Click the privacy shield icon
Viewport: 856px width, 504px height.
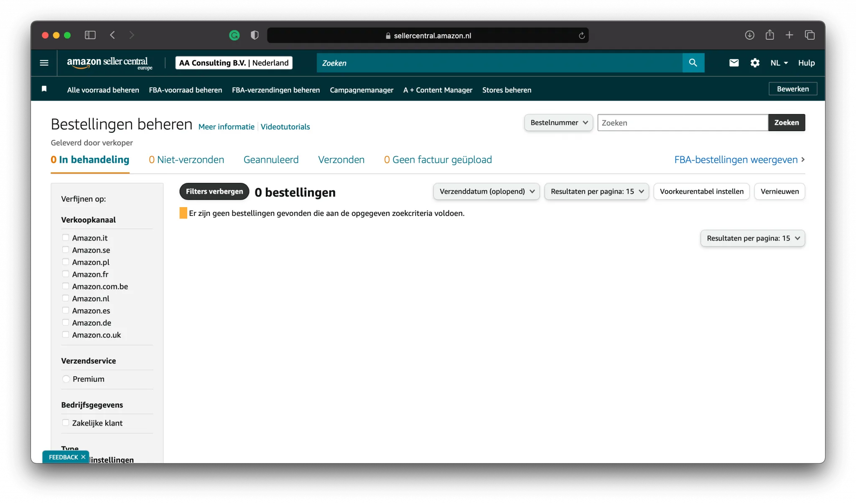tap(255, 35)
